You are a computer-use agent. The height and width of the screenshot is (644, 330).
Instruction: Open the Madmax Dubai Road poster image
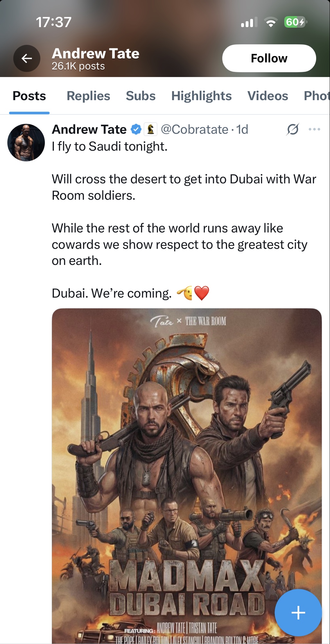tap(187, 476)
